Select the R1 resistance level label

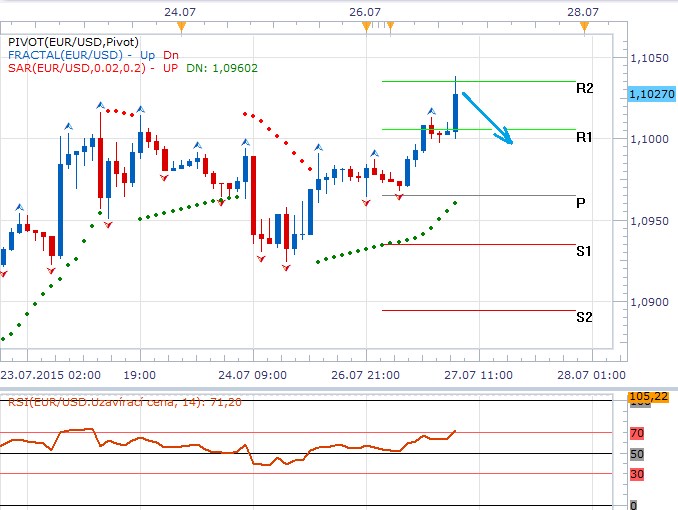pyautogui.click(x=585, y=136)
